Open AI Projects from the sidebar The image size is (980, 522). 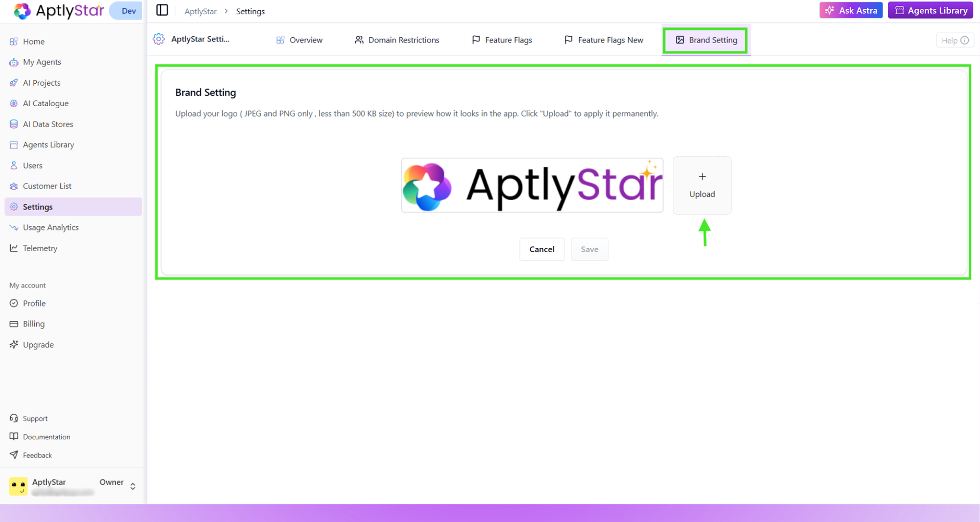pyautogui.click(x=42, y=82)
